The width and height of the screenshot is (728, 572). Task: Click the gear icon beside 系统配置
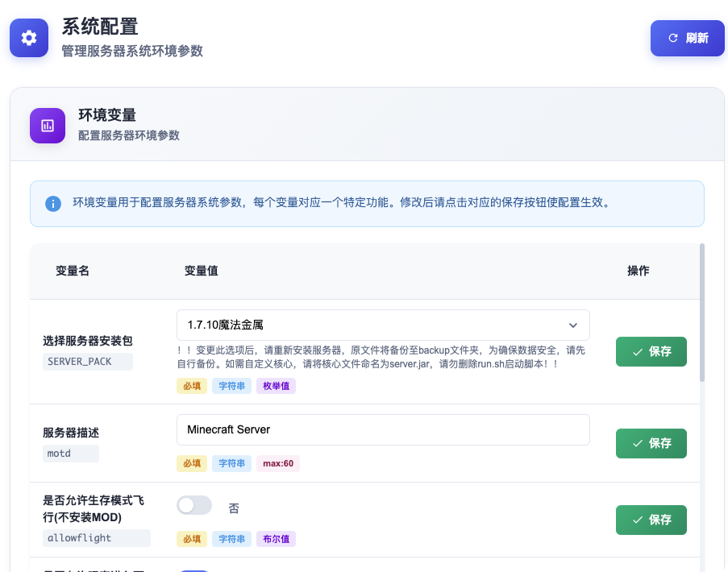29,38
